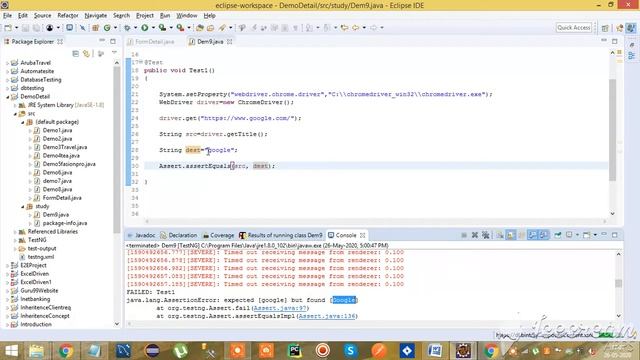Switch to FormDetail.java editor tab
The height and width of the screenshot is (360, 640).
[151, 42]
